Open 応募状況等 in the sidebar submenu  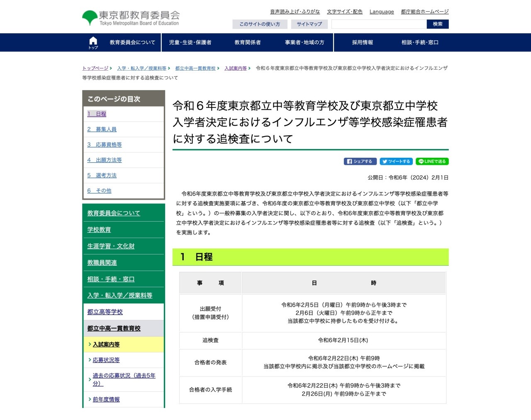pyautogui.click(x=106, y=360)
